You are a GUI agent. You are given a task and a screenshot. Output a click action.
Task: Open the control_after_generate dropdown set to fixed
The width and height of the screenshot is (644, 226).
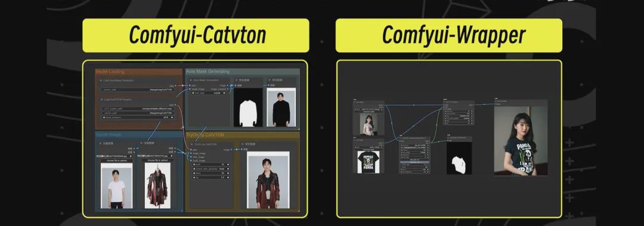point(211,169)
